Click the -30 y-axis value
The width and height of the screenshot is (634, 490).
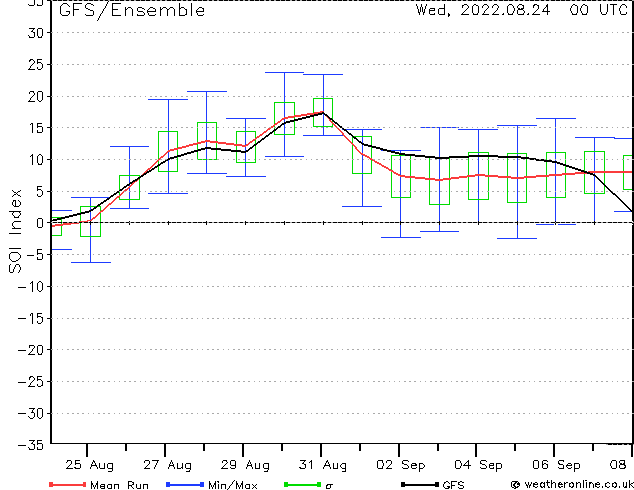[x=31, y=414]
